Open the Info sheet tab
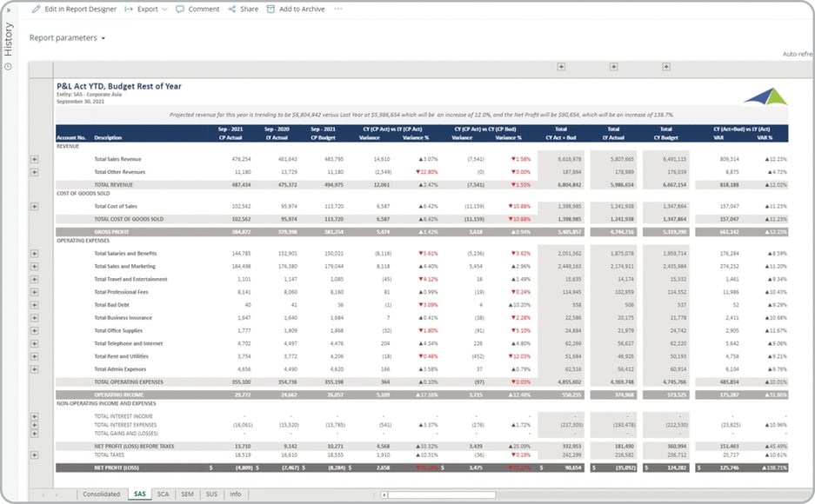The width and height of the screenshot is (815, 504). pyautogui.click(x=235, y=494)
